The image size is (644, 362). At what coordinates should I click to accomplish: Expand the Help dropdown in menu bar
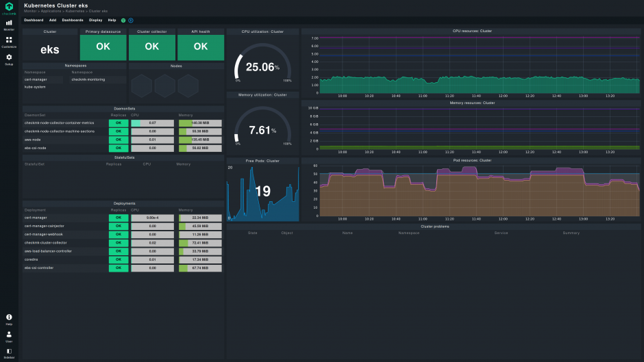(112, 21)
